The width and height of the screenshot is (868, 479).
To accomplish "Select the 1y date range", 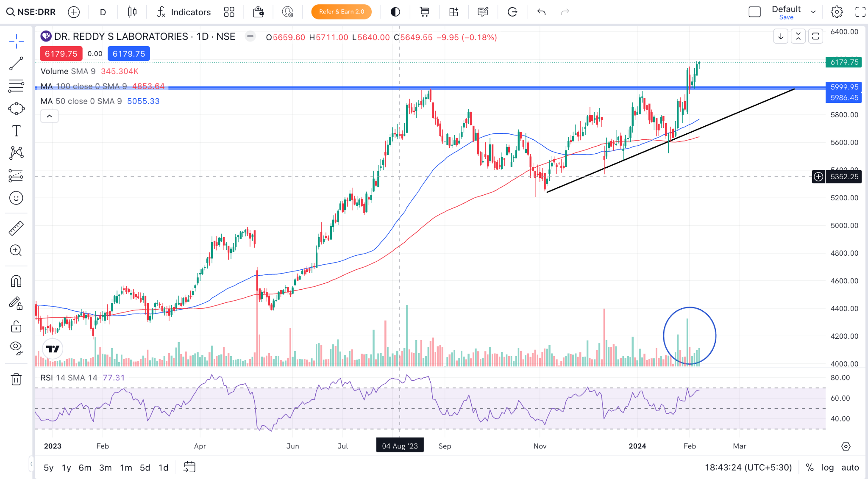I will coord(67,468).
